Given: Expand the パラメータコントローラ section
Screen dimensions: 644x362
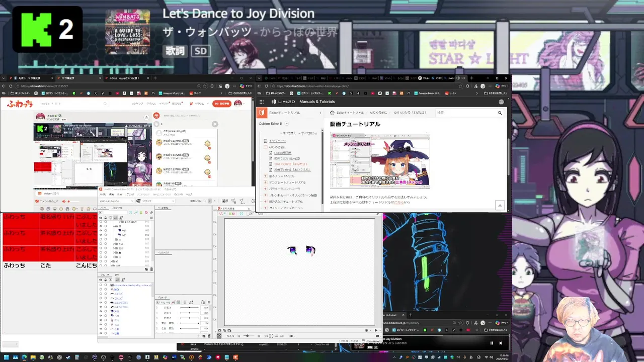Looking at the screenshot, I should pyautogui.click(x=265, y=189).
